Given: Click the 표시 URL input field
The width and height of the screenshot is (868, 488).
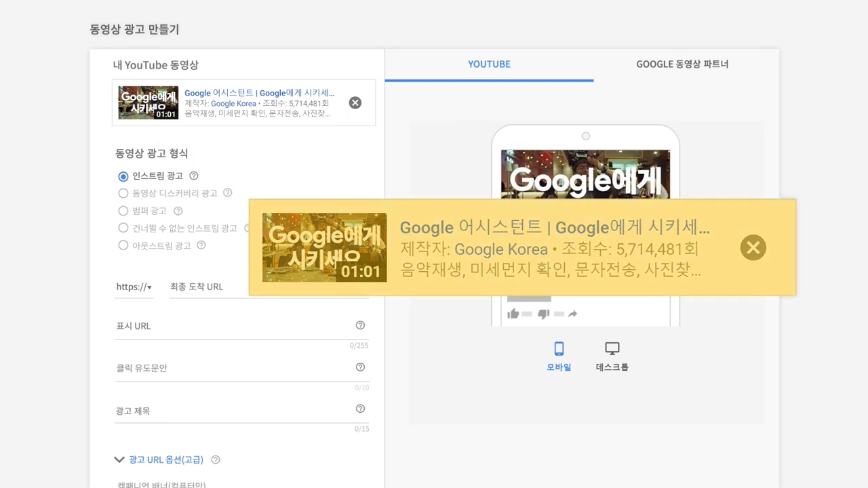Looking at the screenshot, I should 242,326.
